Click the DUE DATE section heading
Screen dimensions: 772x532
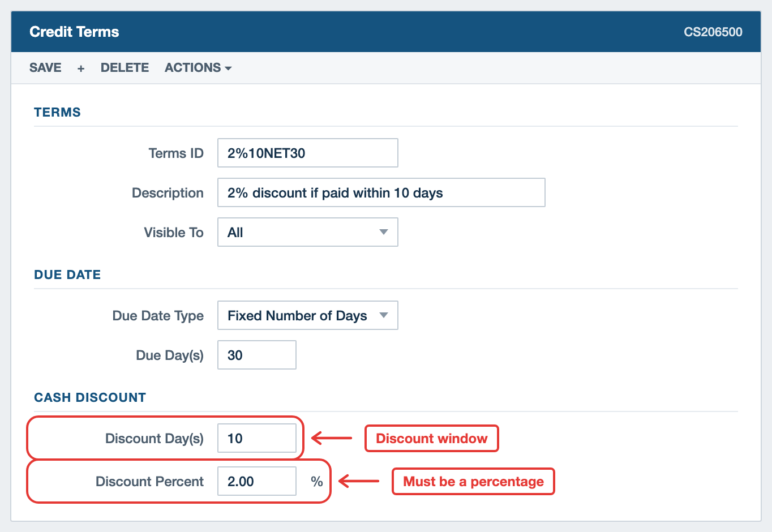tap(67, 274)
